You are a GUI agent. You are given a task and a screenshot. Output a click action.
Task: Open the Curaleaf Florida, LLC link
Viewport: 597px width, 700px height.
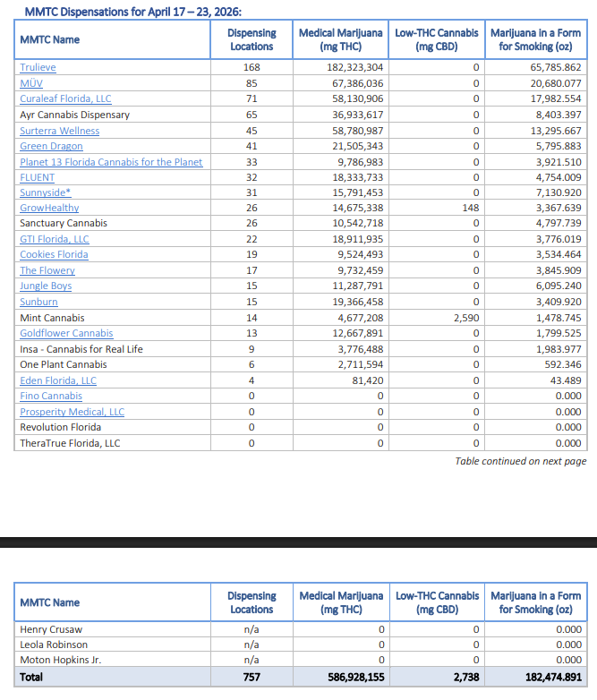click(x=65, y=98)
